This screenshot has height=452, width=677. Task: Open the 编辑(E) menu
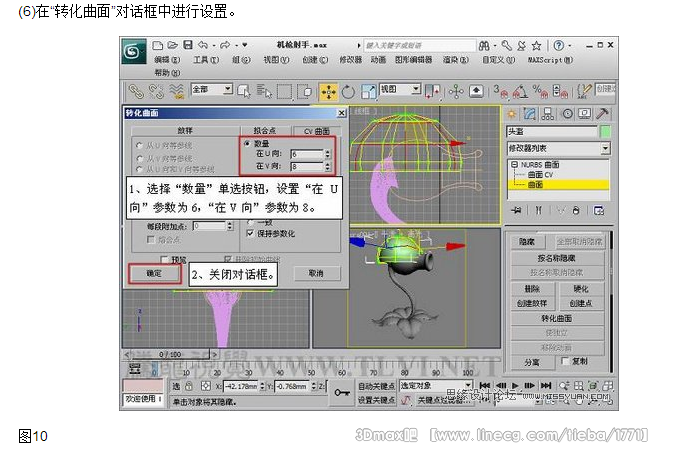(x=167, y=60)
